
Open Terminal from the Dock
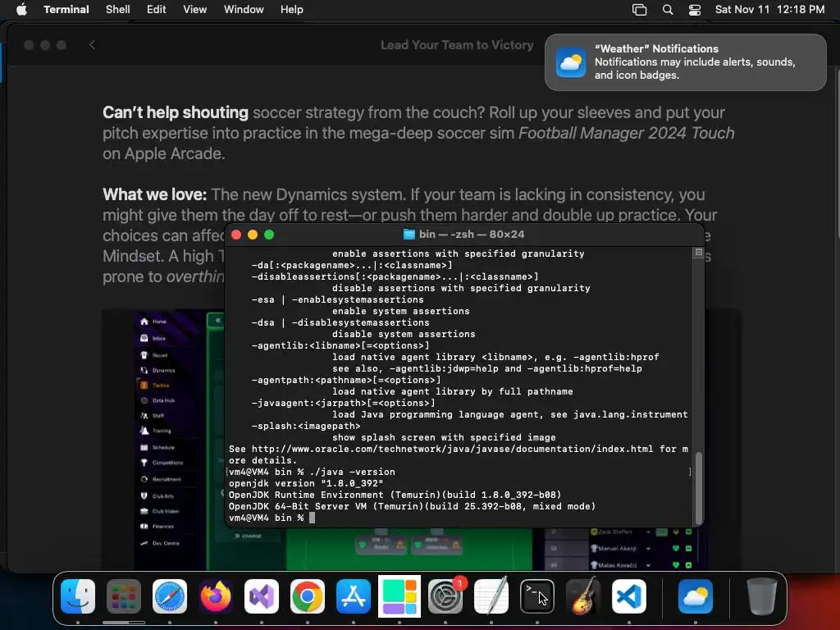(x=537, y=596)
